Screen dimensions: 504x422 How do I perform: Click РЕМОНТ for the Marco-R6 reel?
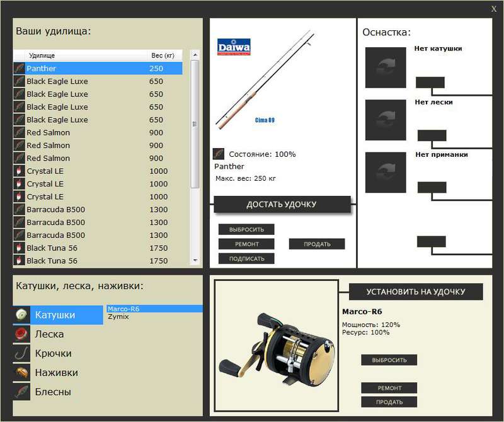(x=389, y=388)
